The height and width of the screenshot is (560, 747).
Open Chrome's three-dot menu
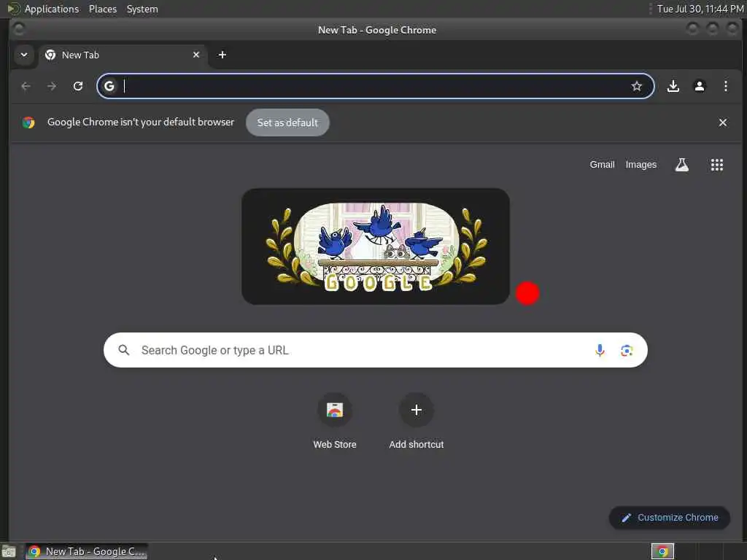click(726, 86)
